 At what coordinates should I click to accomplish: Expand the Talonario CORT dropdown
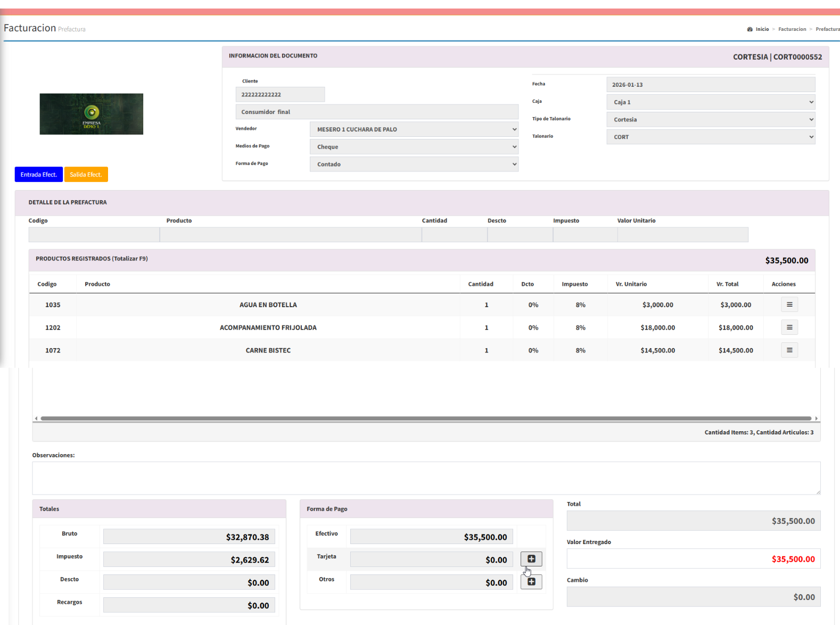pos(711,137)
